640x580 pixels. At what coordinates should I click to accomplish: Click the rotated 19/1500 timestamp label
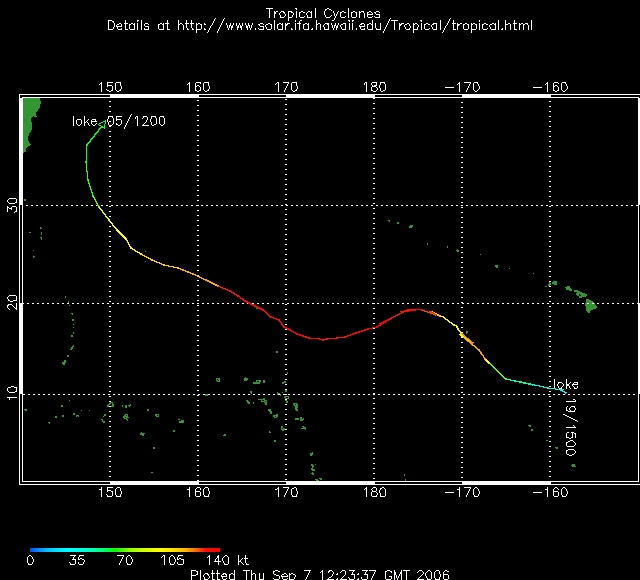tap(571, 430)
